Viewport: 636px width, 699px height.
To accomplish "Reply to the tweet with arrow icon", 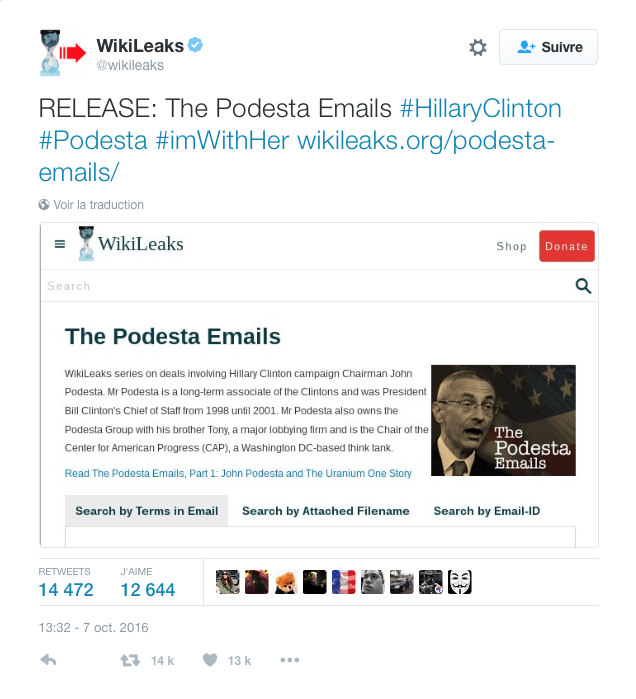I will (49, 660).
